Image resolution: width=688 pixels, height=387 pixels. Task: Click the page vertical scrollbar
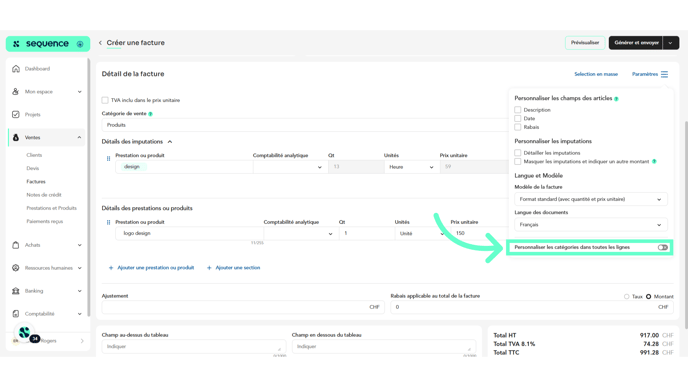[x=686, y=224]
